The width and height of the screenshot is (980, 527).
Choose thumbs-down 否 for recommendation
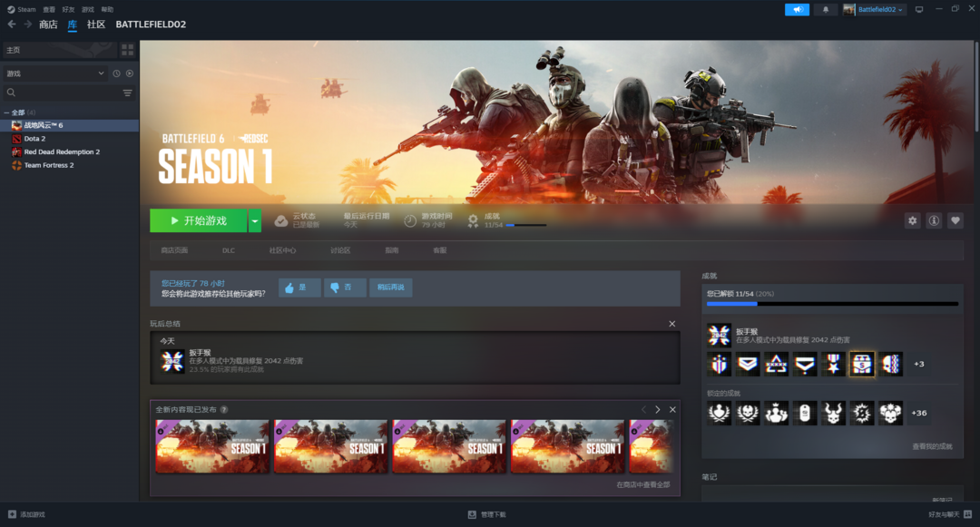point(345,288)
